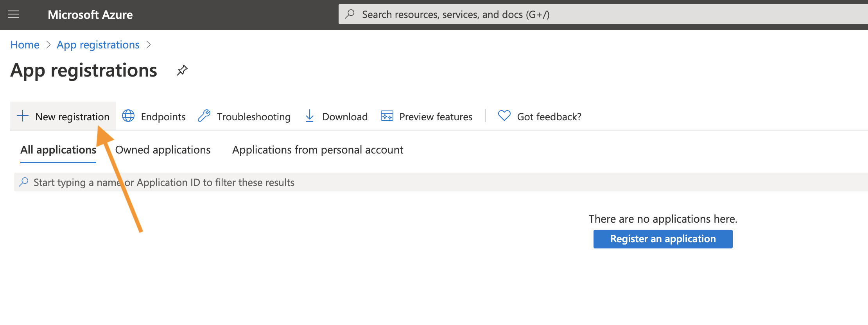
Task: Focus the name or Application ID filter box
Action: 441,182
